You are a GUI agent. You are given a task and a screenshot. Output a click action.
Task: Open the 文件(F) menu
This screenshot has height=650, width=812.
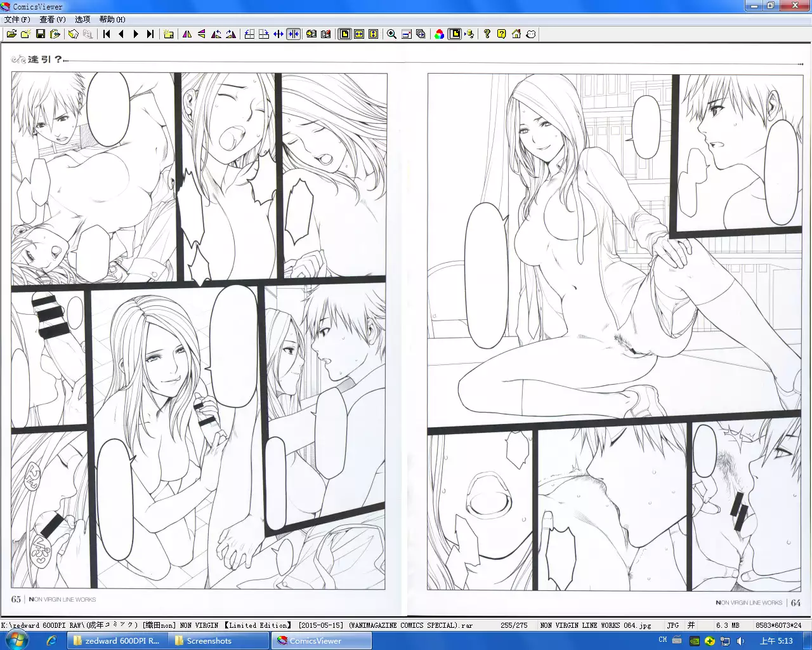(x=17, y=20)
